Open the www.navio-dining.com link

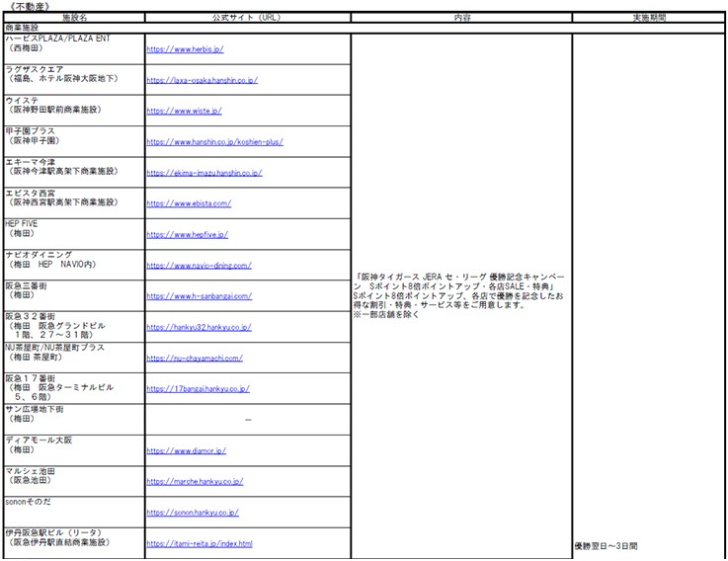point(200,266)
